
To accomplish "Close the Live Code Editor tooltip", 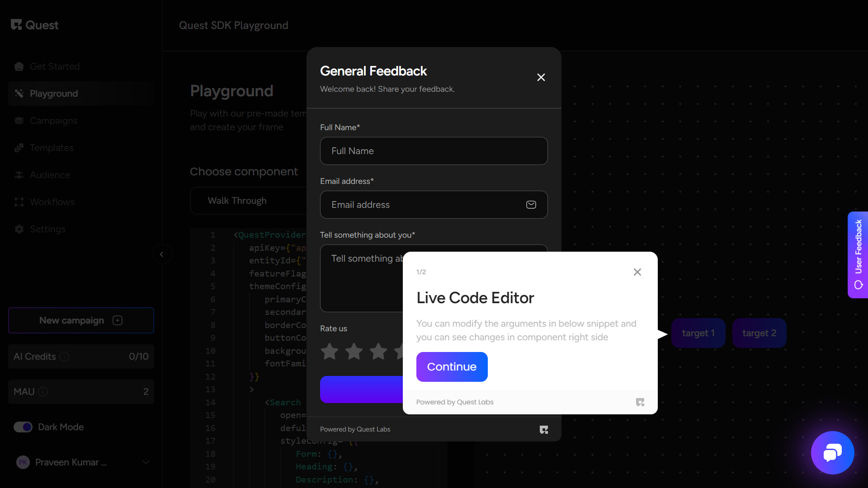I will point(637,272).
